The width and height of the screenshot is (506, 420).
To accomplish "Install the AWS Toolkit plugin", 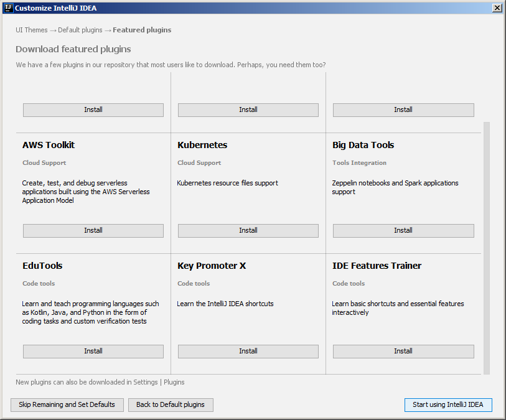I will coord(93,231).
